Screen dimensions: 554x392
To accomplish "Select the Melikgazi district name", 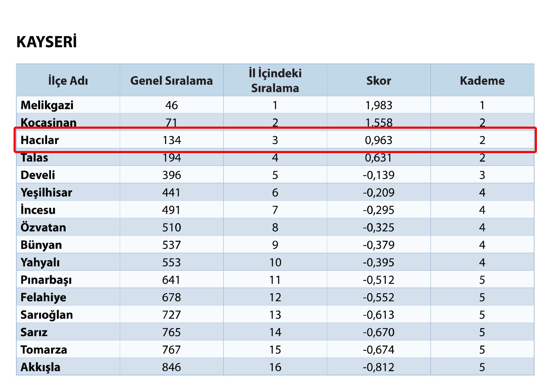I will [x=47, y=105].
